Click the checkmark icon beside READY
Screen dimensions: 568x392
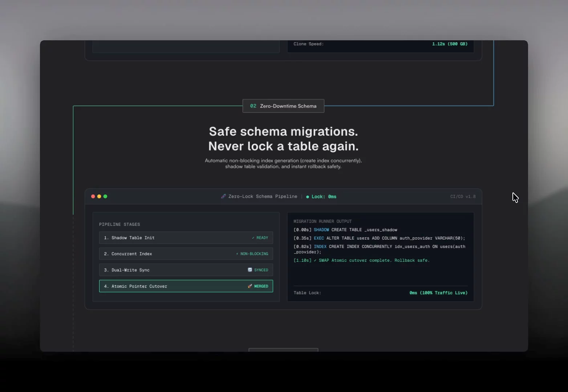pos(253,238)
